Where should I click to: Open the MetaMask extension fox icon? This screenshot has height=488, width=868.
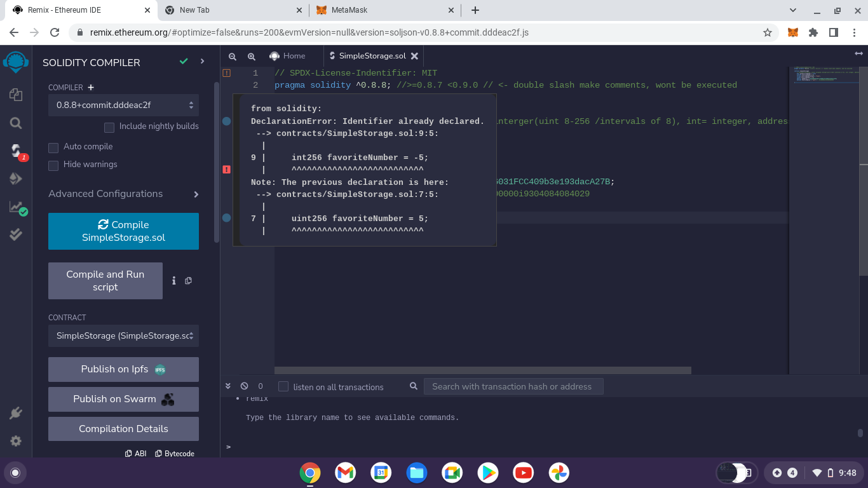793,32
